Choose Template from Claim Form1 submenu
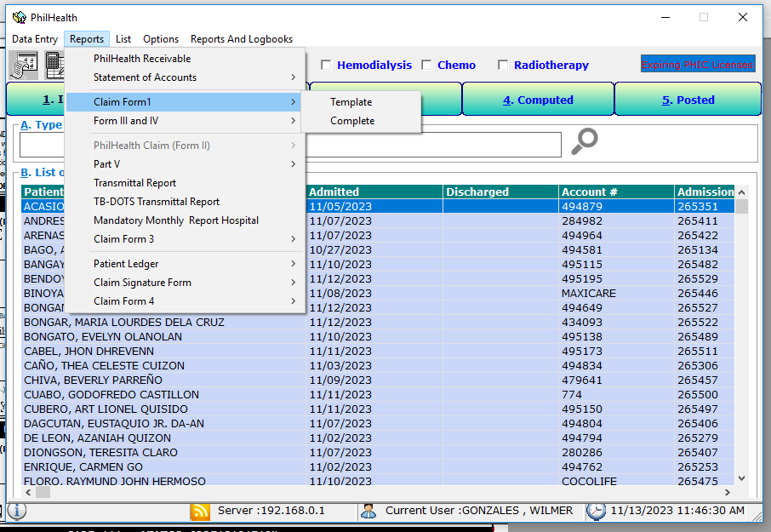The image size is (771, 532). click(351, 102)
